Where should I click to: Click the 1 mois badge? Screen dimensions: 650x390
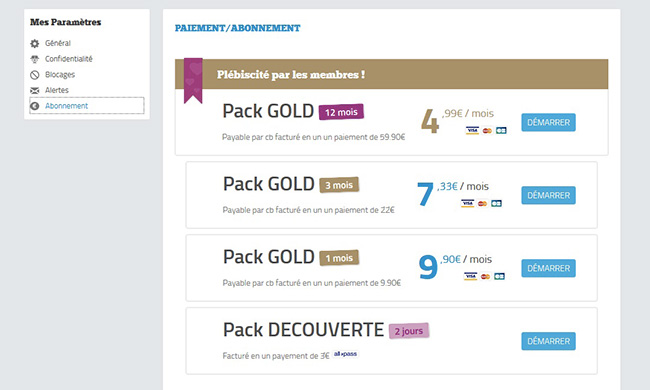point(339,258)
